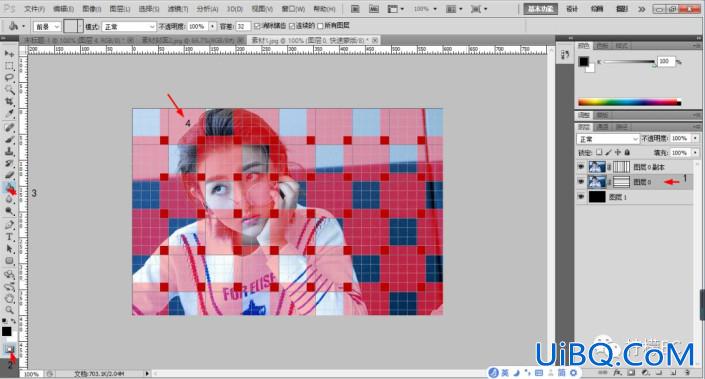Select the Paint Bucket tool in toolbox
This screenshot has height=379, width=705.
point(9,187)
